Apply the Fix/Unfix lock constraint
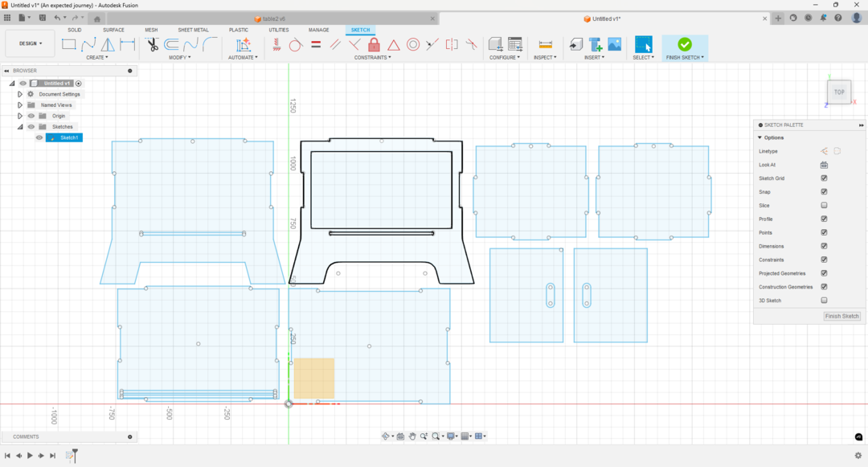The image size is (868, 467). pos(374,45)
